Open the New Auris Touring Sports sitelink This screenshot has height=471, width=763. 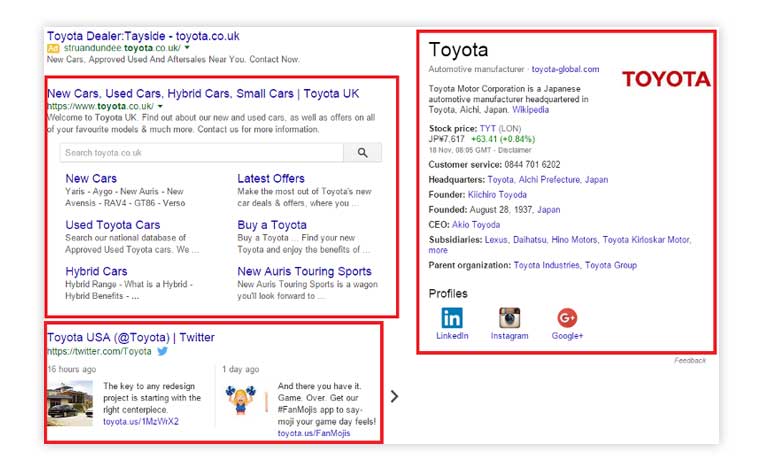coord(305,272)
